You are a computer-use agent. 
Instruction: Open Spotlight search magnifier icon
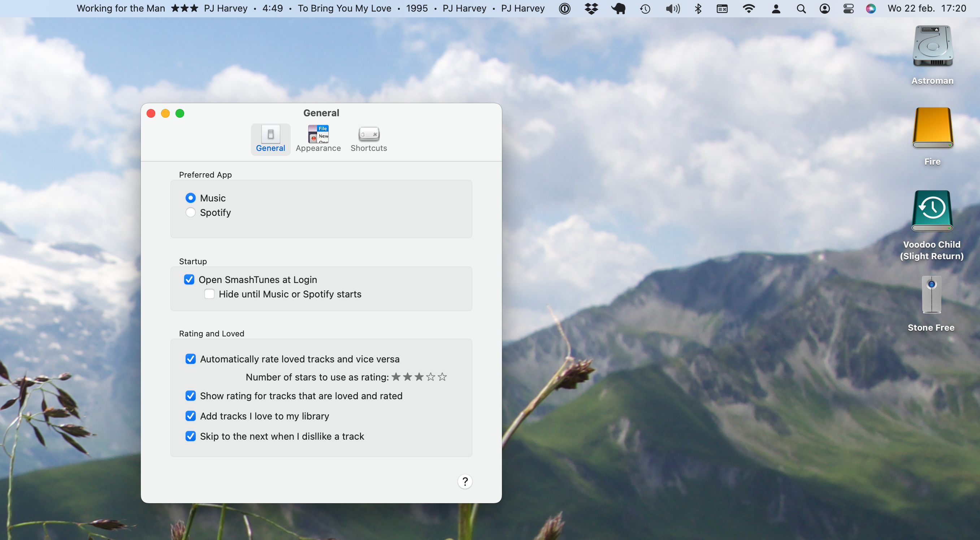pyautogui.click(x=801, y=8)
